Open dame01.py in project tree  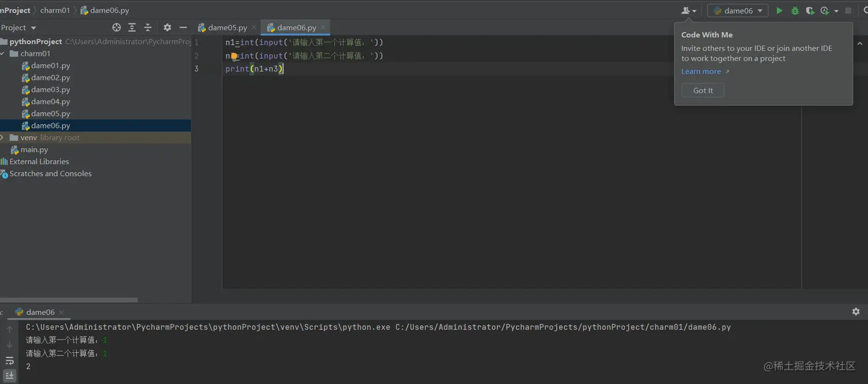[51, 65]
